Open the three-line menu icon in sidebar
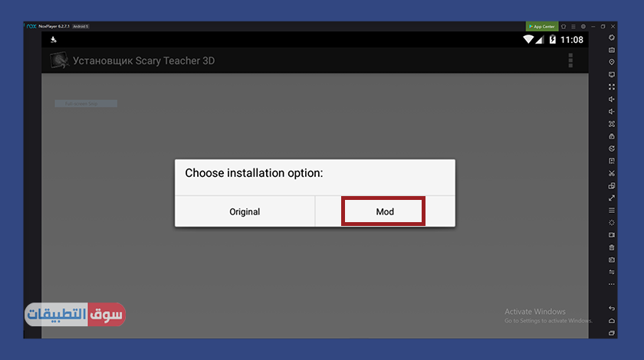Screen dimensions: 644x360 (x=612, y=210)
